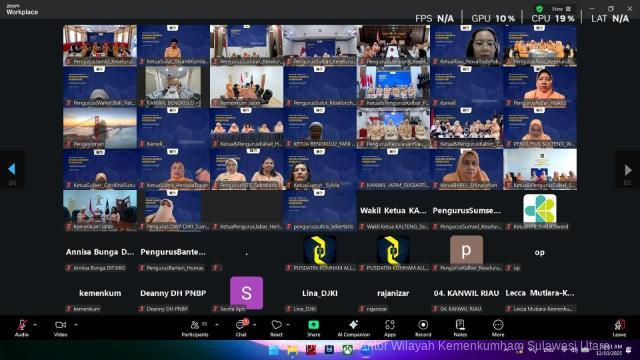Select the 'op' participant name

(540, 252)
